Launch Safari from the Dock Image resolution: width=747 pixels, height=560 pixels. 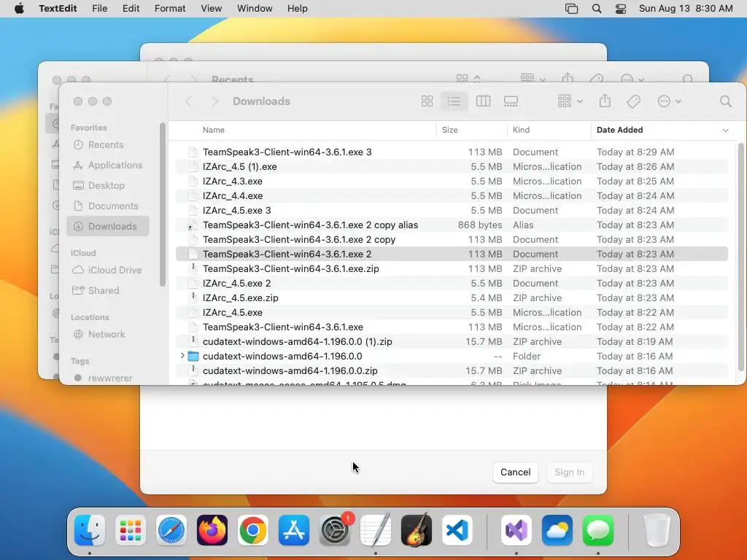[x=171, y=530]
